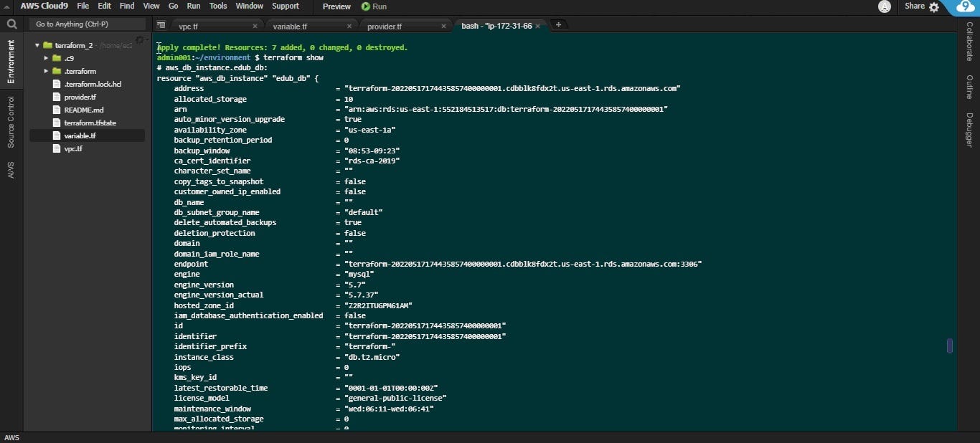Click the Cloud9 cloud logo icon
The width and height of the screenshot is (980, 443).
(x=966, y=7)
